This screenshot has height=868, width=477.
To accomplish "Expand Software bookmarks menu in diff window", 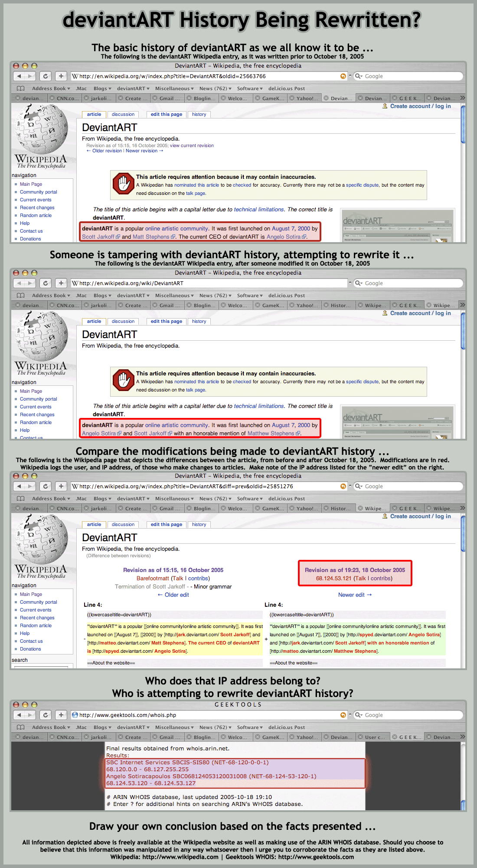I will [x=250, y=499].
